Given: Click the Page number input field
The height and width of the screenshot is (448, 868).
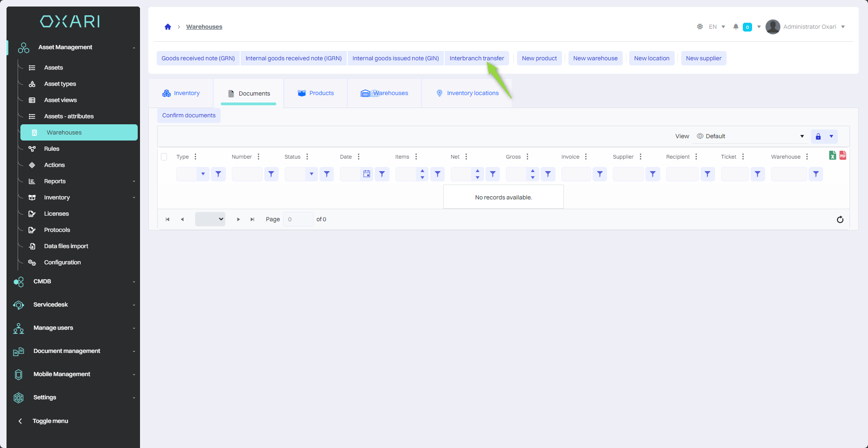Looking at the screenshot, I should click(298, 219).
